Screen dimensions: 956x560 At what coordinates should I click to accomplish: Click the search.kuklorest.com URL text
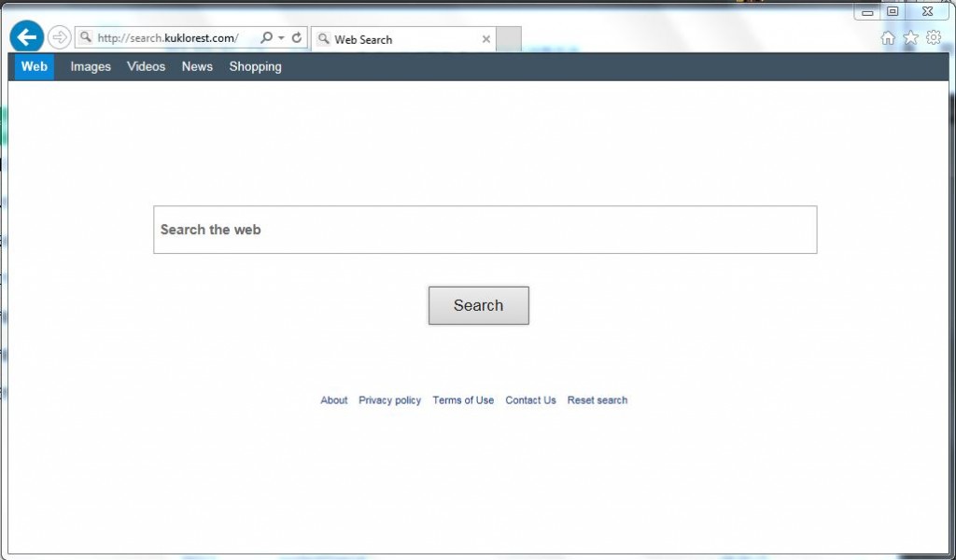tap(168, 37)
